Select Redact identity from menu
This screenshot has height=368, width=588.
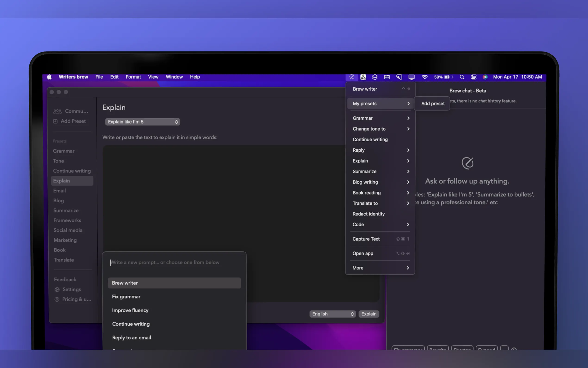tap(369, 214)
